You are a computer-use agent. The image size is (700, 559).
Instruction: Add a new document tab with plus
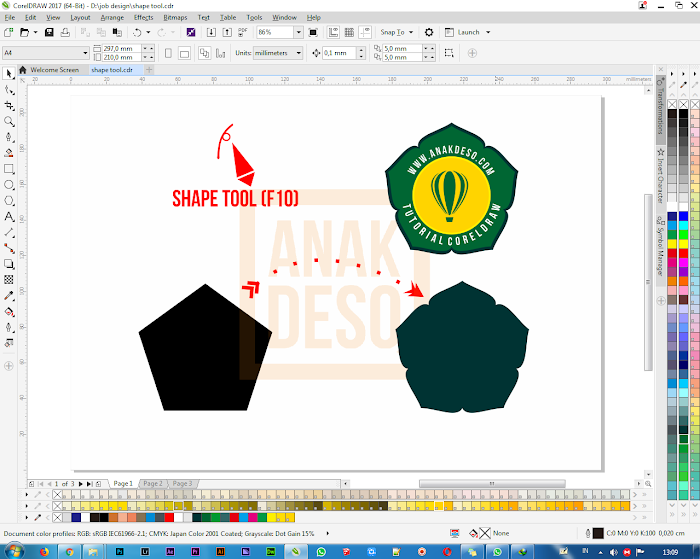pos(150,70)
